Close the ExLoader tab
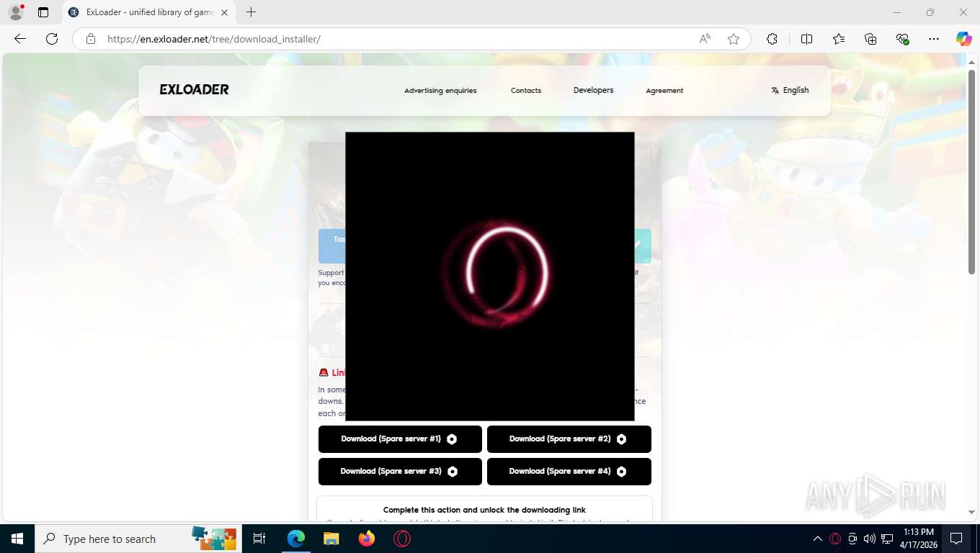980x553 pixels. coord(224,12)
